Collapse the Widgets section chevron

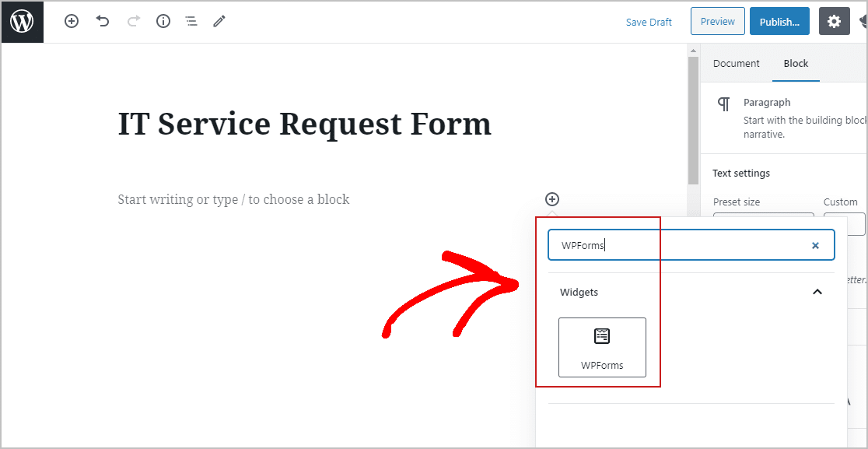coord(817,292)
